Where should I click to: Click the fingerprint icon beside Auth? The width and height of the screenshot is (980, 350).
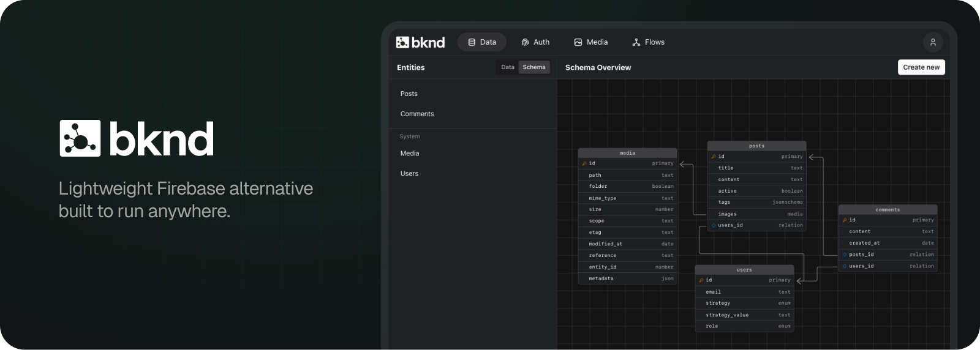525,42
